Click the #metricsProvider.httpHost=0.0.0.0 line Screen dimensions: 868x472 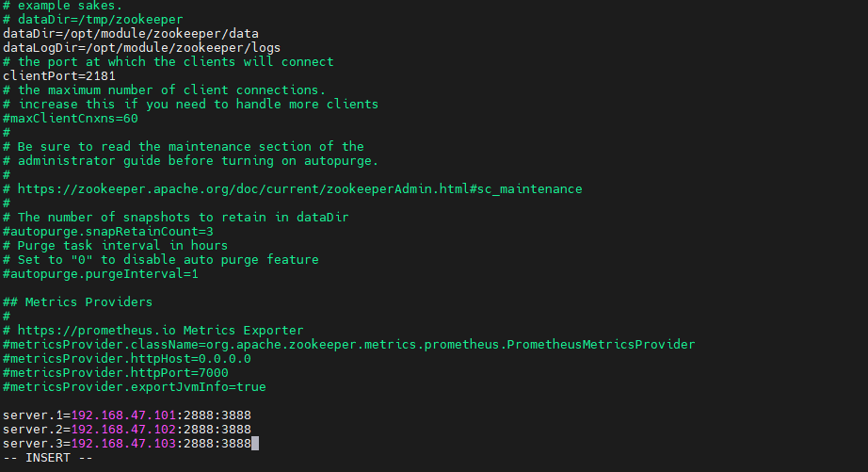click(x=127, y=359)
